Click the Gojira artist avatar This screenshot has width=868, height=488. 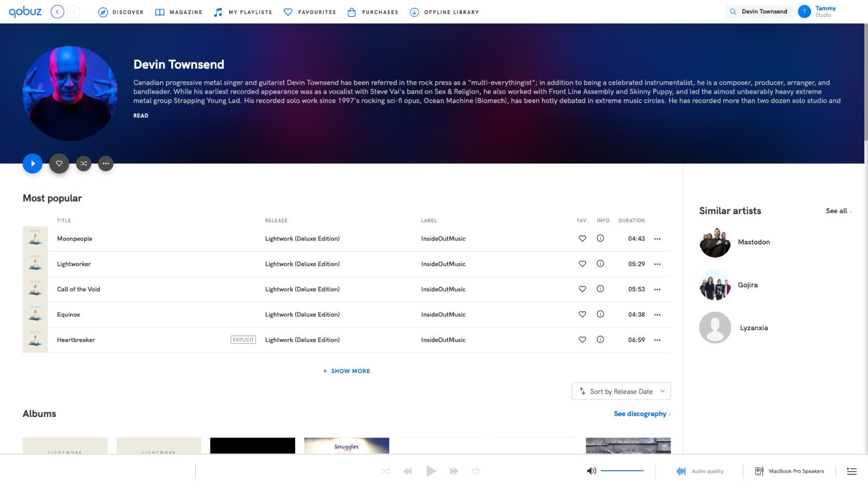tap(715, 285)
